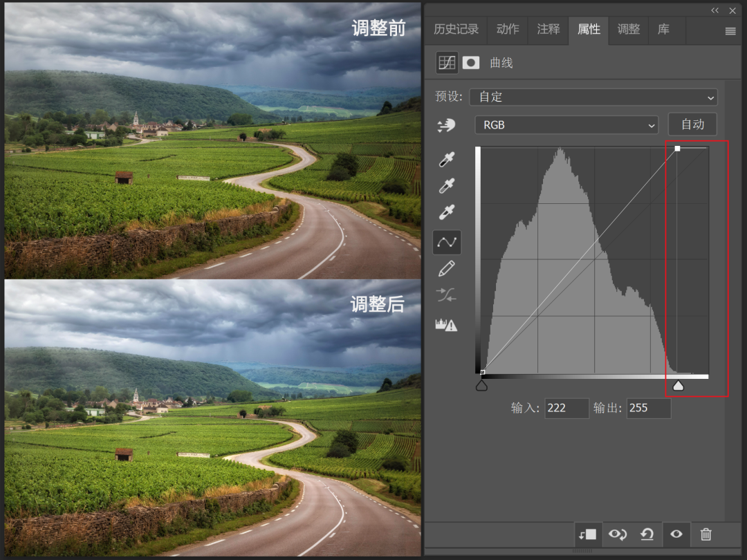Delete the adjustment layer with trash icon
Image resolution: width=747 pixels, height=560 pixels.
click(x=705, y=534)
